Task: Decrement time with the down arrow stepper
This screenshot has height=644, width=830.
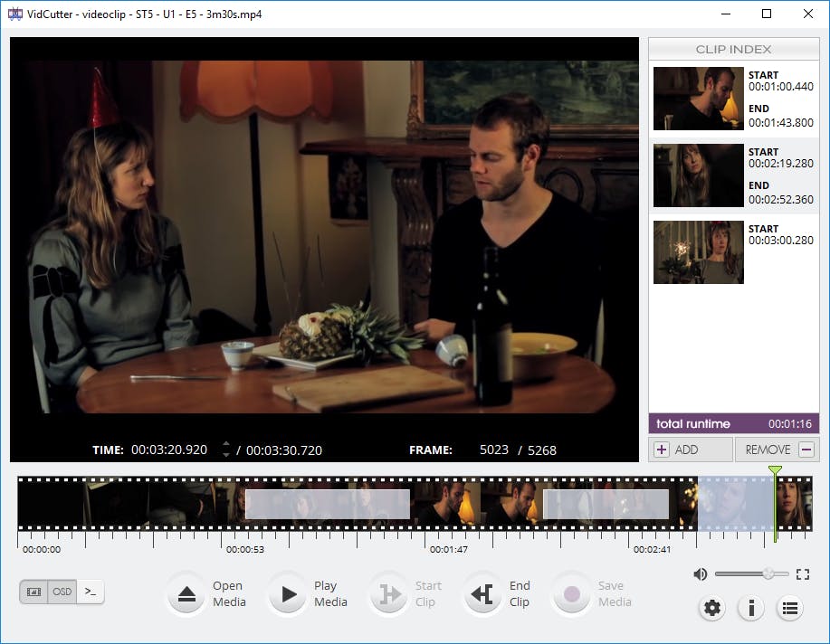Action: (x=226, y=454)
